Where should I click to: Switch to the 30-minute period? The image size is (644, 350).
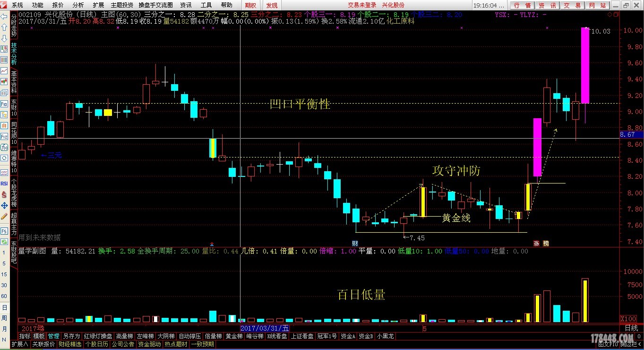4,286
